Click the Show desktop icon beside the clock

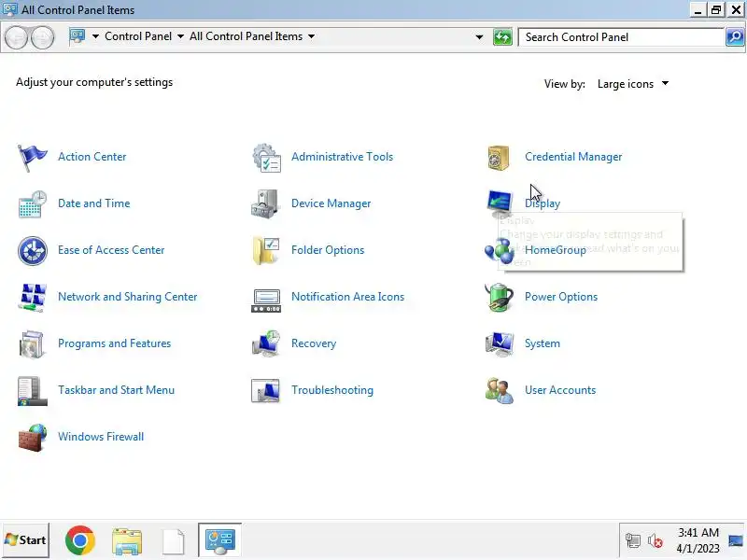click(736, 540)
